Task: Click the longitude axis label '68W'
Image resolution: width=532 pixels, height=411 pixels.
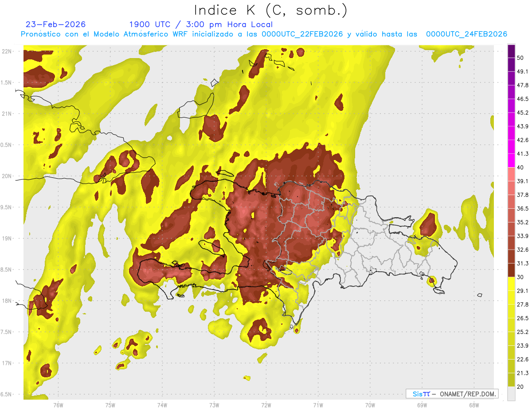Action: coord(473,405)
